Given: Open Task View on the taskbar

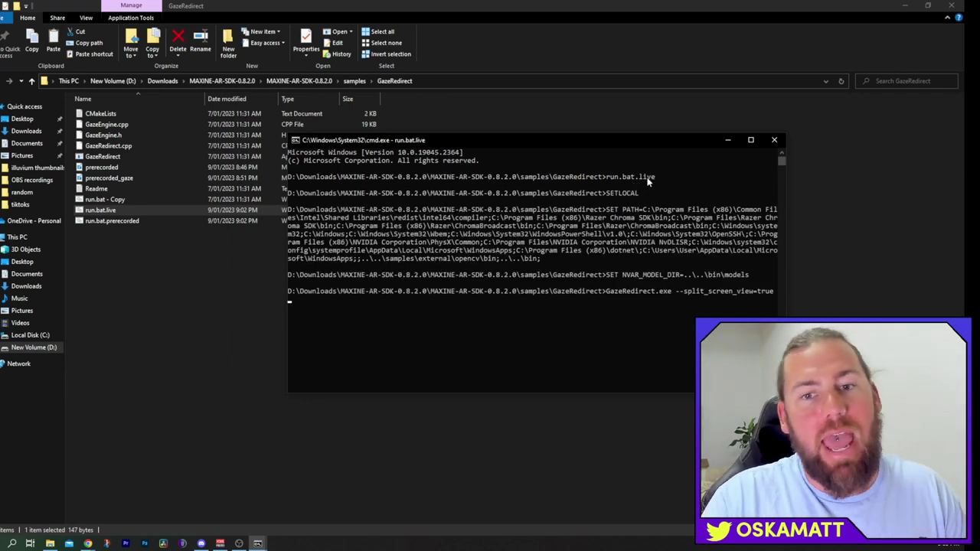Looking at the screenshot, I should (x=31, y=543).
